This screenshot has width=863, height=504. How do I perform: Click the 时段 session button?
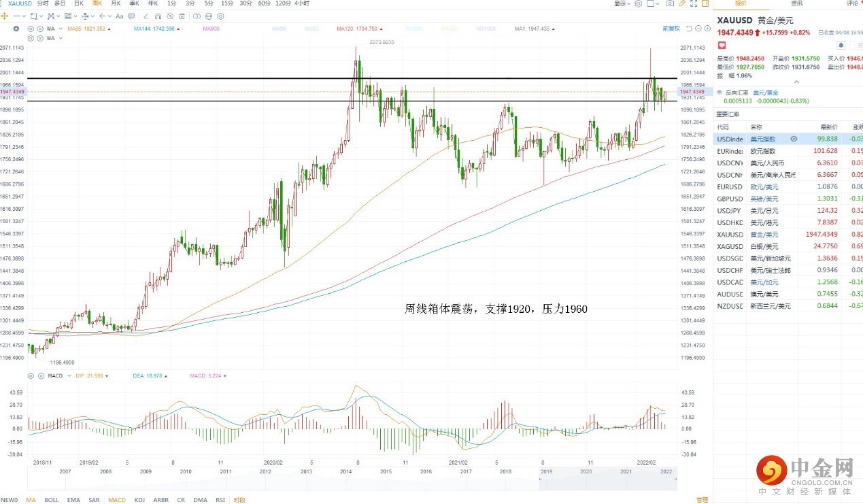(x=239, y=500)
